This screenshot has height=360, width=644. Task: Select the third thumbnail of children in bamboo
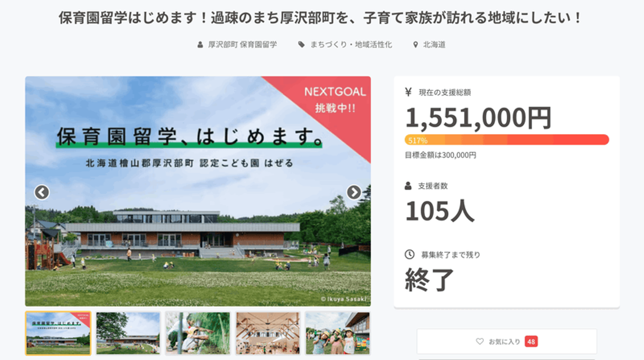point(198,333)
